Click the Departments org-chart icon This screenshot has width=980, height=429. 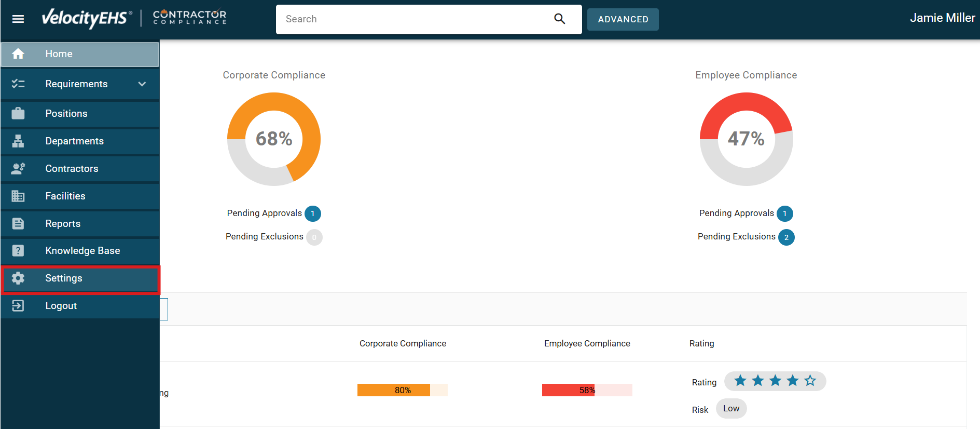coord(18,141)
